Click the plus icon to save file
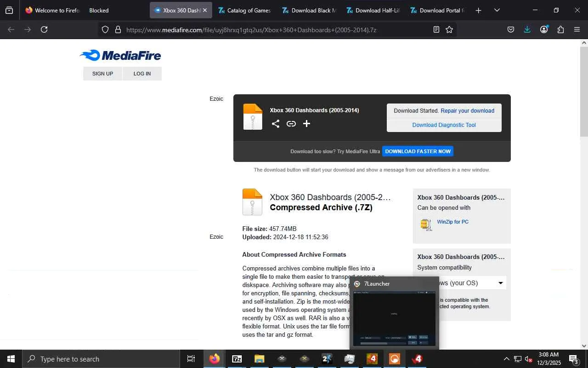Image resolution: width=588 pixels, height=368 pixels. 307,123
